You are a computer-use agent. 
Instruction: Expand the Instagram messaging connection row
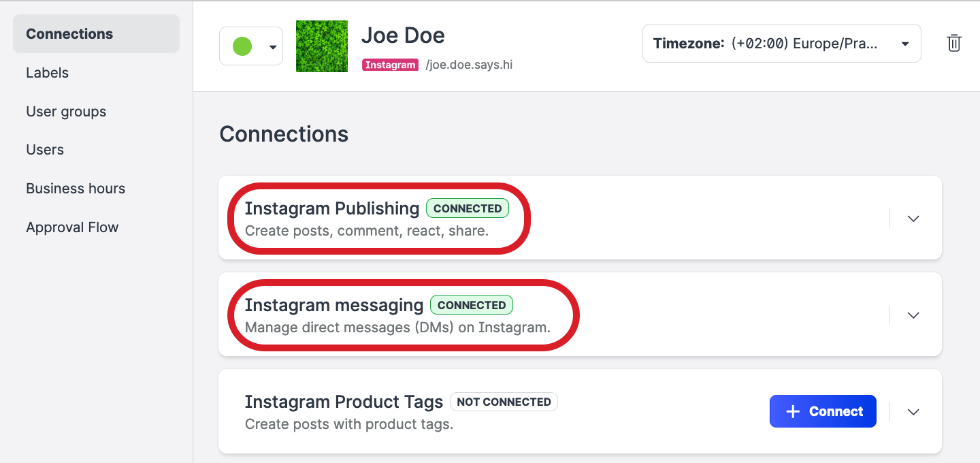(913, 315)
